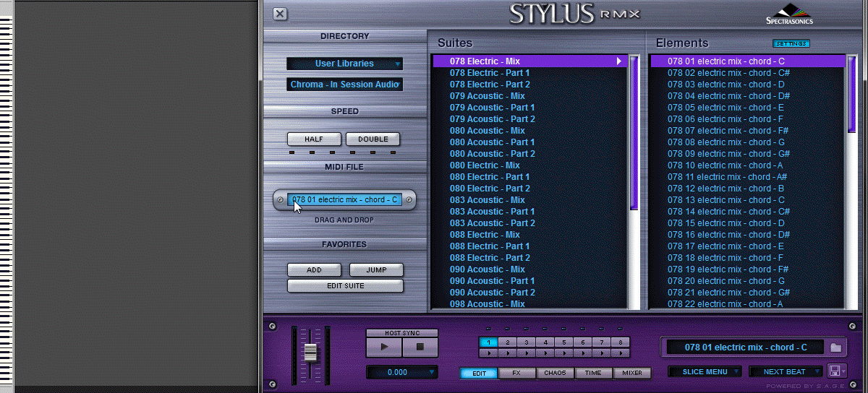Select part 8 button

620,342
